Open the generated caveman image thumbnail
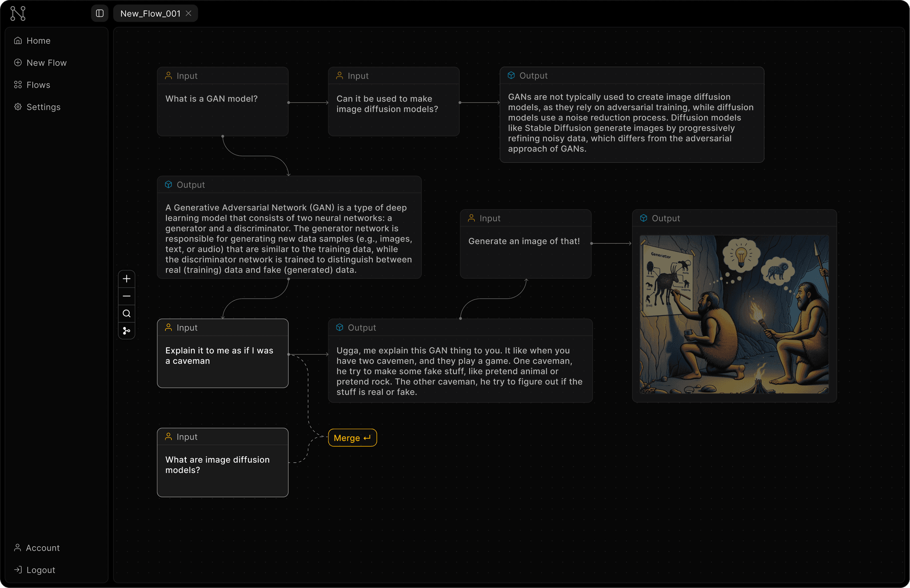 (x=734, y=314)
